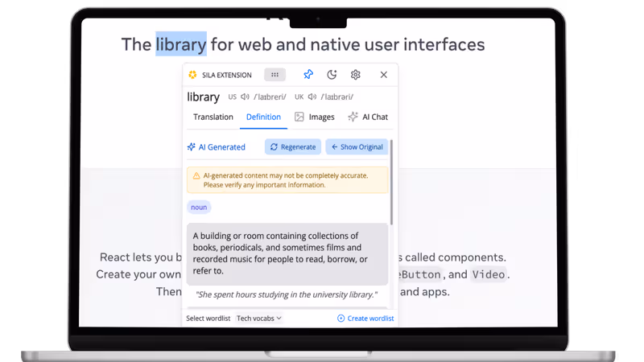Image resolution: width=644 pixels, height=362 pixels.
Task: Click the library definition text box
Action: 287,253
